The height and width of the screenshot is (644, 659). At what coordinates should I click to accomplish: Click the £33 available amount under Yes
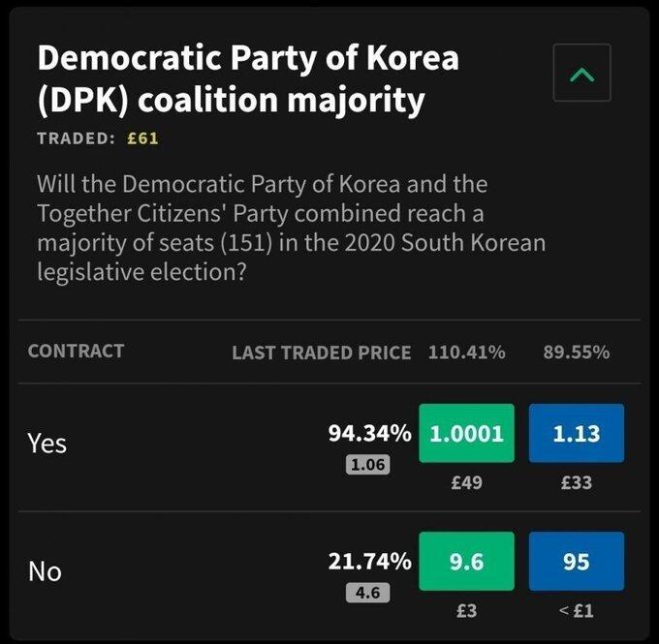click(x=576, y=482)
